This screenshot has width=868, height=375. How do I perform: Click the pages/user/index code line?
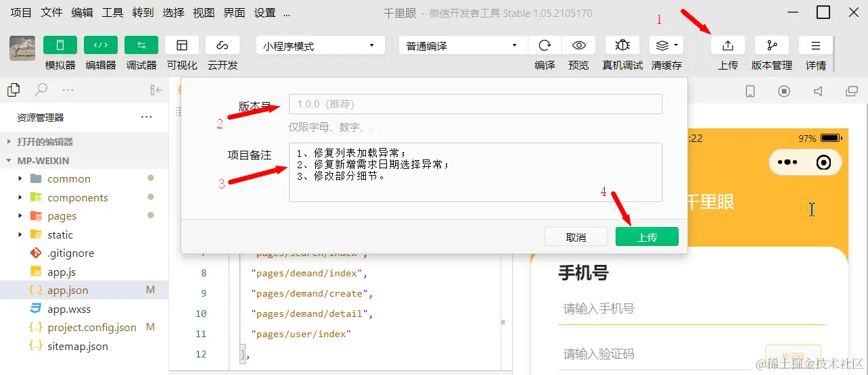pos(301,334)
